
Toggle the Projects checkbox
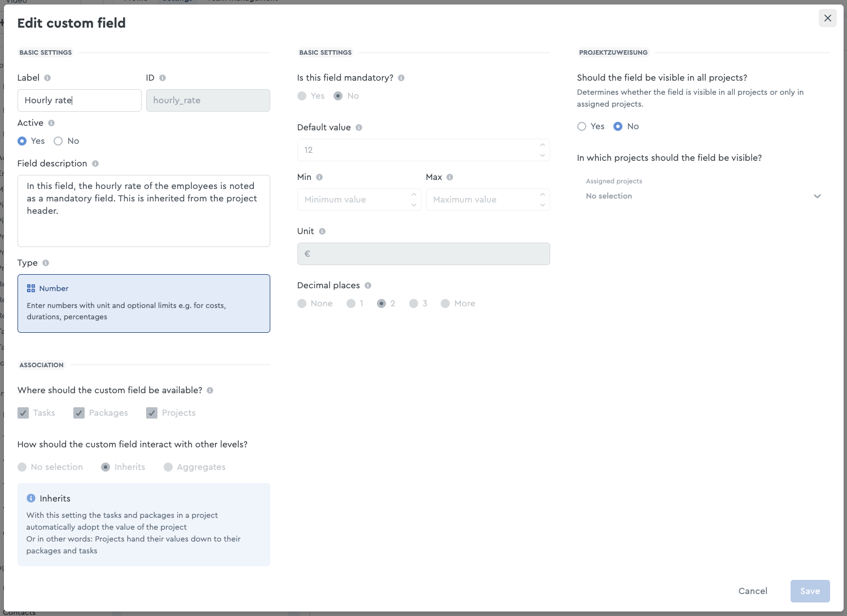pyautogui.click(x=152, y=413)
